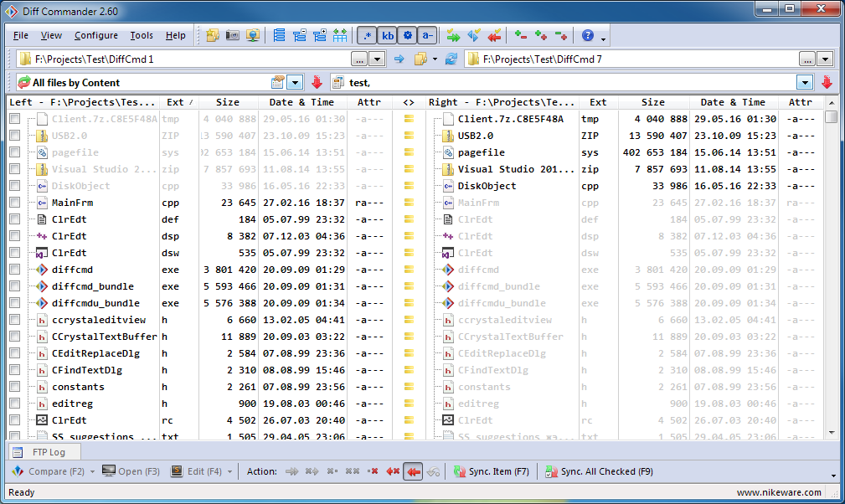Tick the checkbox beside diffcmd exe file
Viewport: 845px width, 504px height.
click(15, 270)
